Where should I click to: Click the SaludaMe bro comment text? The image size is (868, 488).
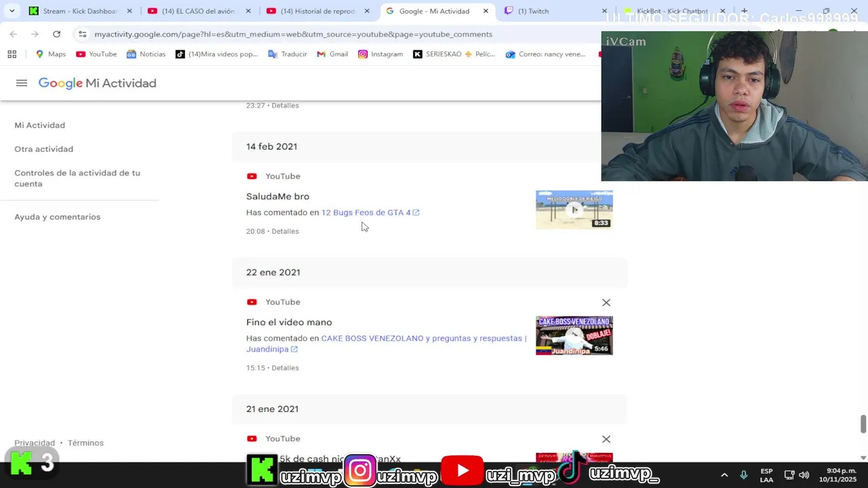[277, 196]
